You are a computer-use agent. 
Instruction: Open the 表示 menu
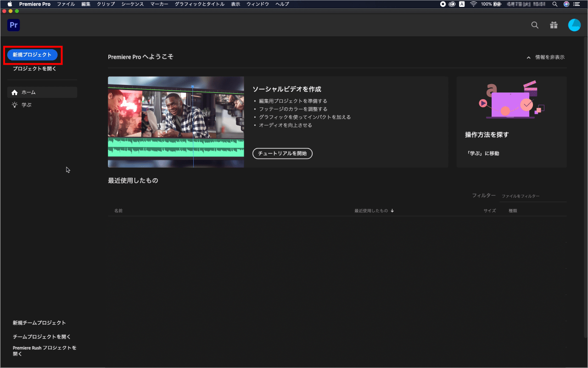pos(235,4)
